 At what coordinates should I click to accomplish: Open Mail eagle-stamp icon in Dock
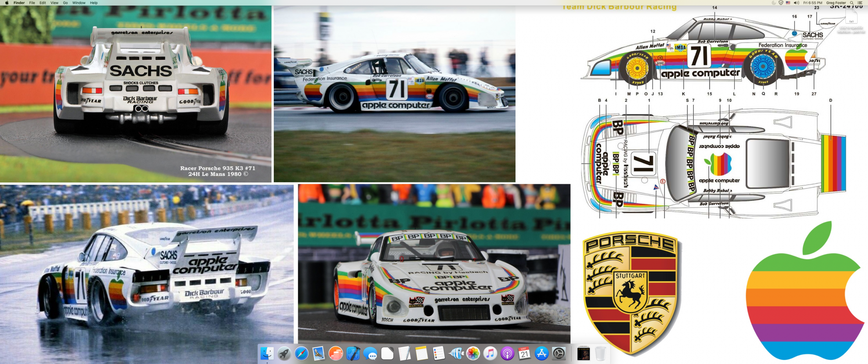[318, 353]
